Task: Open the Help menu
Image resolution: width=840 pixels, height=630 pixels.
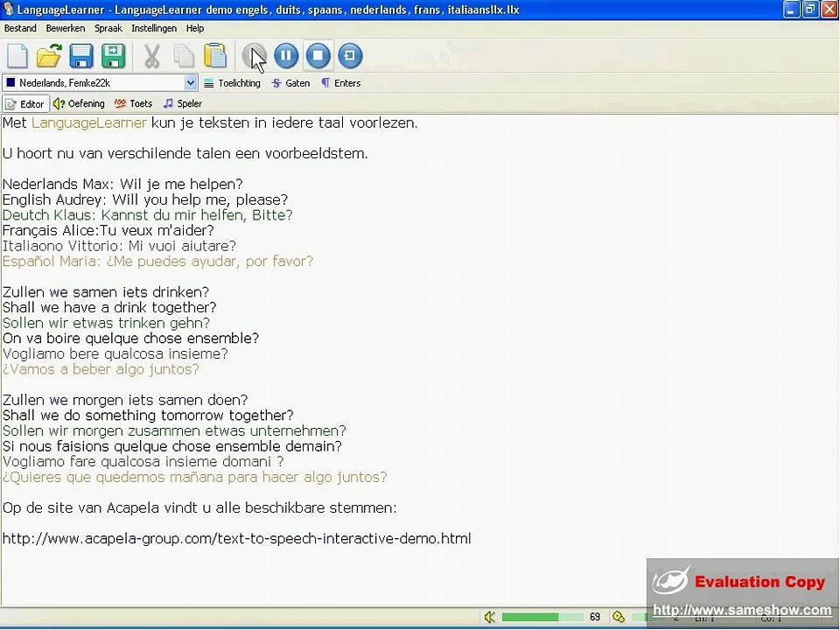Action: tap(195, 28)
